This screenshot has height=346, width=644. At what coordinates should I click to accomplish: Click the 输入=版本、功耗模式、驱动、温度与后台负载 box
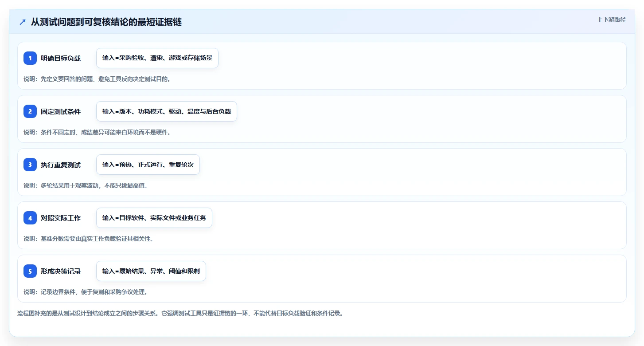167,111
